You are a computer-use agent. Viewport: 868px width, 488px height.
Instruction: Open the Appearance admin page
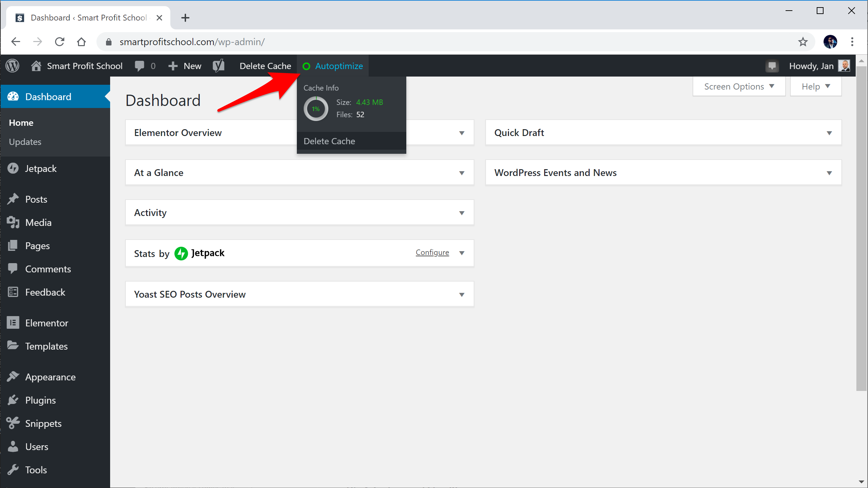(50, 377)
